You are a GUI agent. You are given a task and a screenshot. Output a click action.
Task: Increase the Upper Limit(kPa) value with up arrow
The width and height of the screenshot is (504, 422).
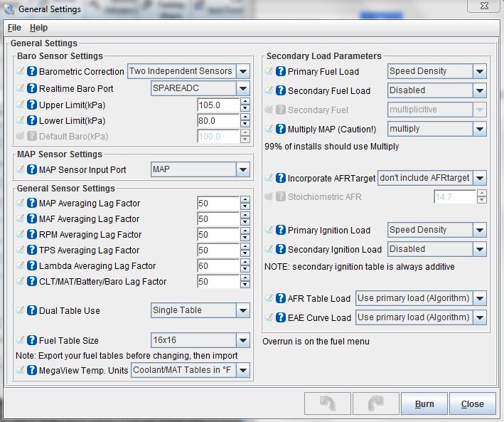pyautogui.click(x=245, y=102)
